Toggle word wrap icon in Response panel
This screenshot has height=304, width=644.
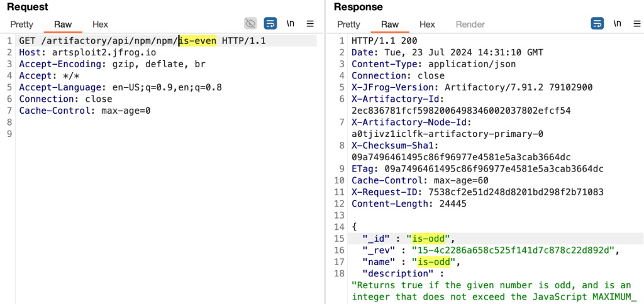[597, 24]
